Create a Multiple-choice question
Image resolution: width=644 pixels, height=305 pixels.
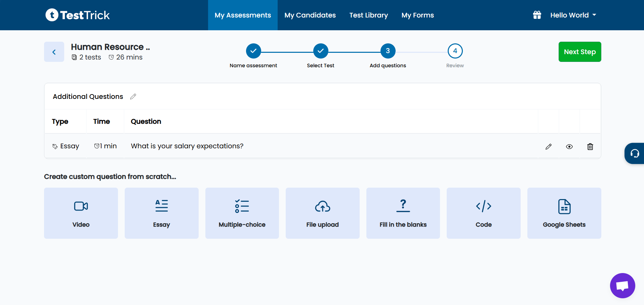click(x=242, y=213)
